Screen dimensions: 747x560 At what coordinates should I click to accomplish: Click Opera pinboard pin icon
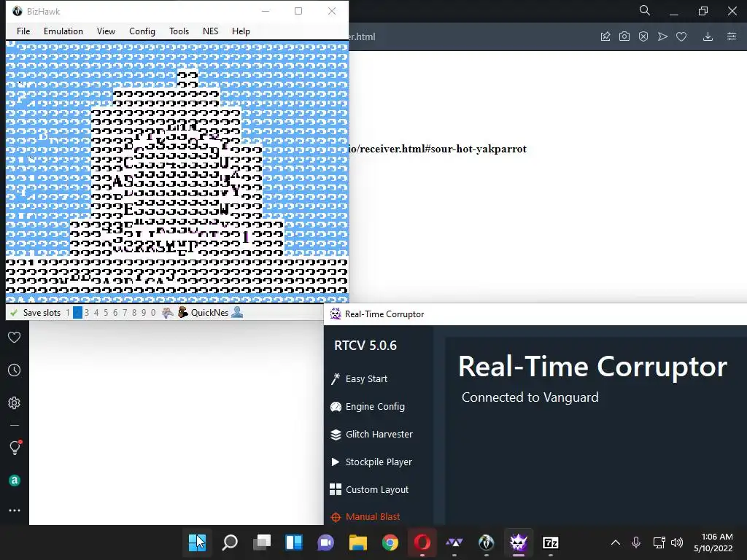(605, 36)
